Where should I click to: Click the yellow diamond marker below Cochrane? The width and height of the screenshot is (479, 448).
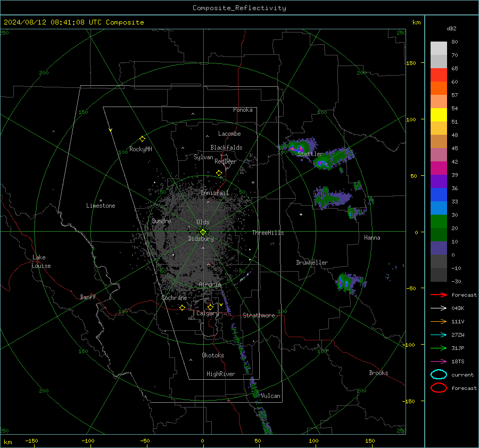tap(182, 307)
